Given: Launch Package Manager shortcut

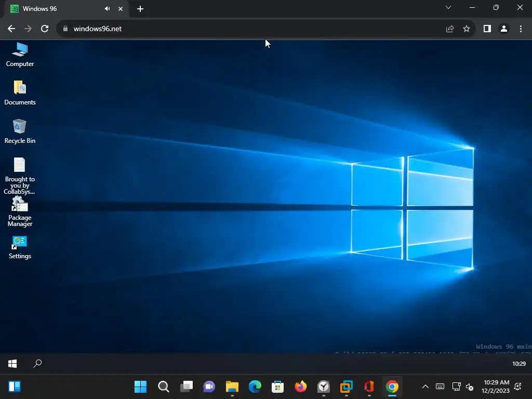Looking at the screenshot, I should [x=20, y=212].
